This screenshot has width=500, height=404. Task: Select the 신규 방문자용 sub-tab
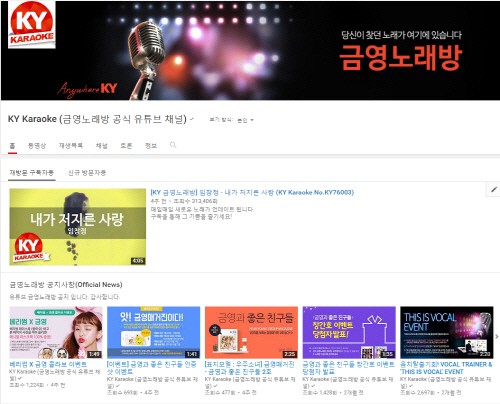pos(87,173)
